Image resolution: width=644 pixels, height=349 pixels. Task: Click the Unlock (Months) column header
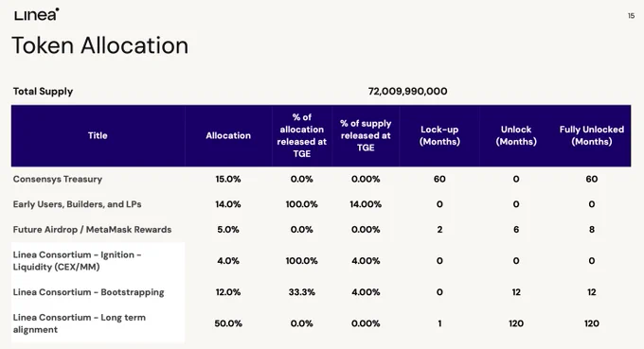516,136
